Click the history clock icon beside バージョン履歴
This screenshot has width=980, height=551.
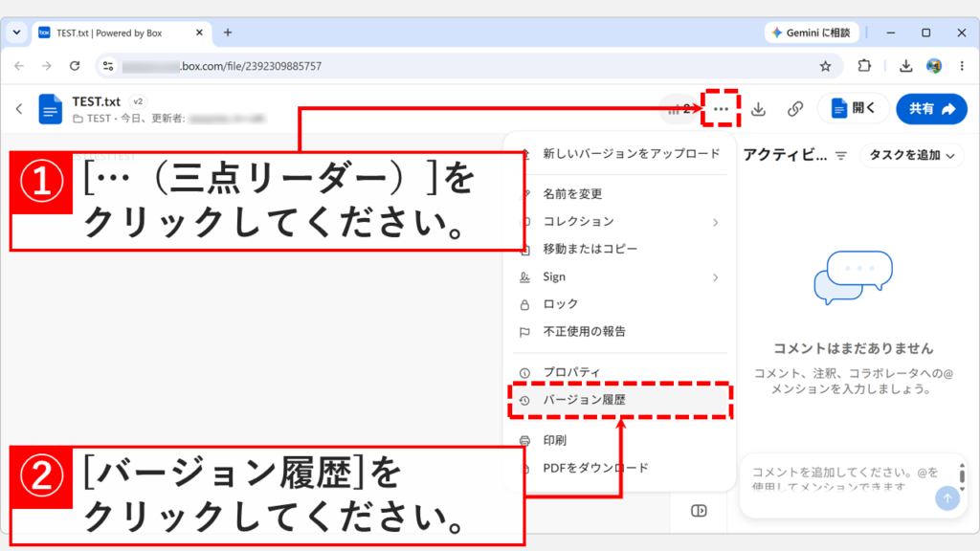pyautogui.click(x=524, y=401)
